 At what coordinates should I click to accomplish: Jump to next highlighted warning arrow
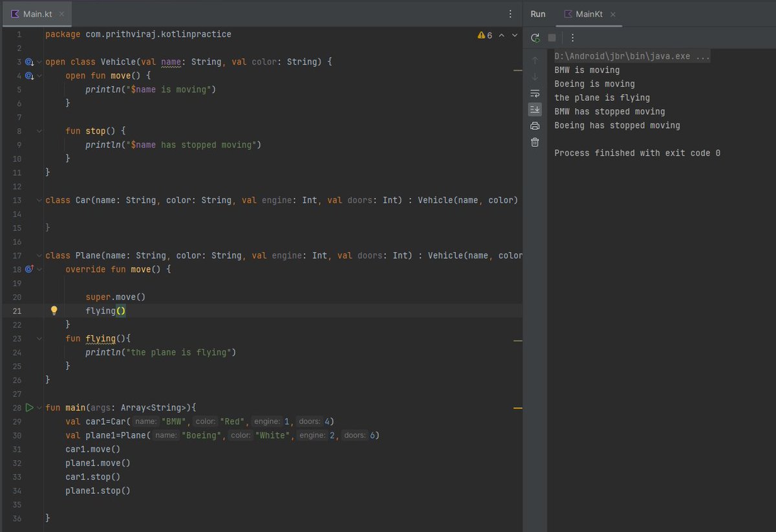515,35
